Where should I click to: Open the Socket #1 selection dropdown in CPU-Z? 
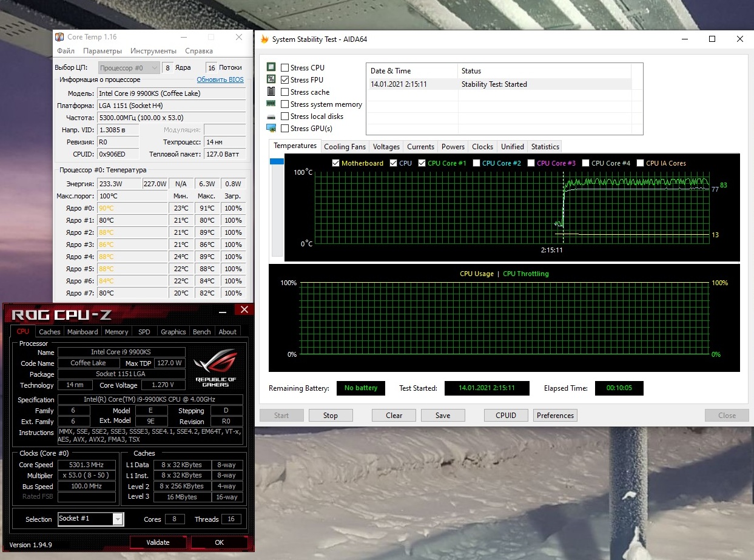pyautogui.click(x=90, y=519)
